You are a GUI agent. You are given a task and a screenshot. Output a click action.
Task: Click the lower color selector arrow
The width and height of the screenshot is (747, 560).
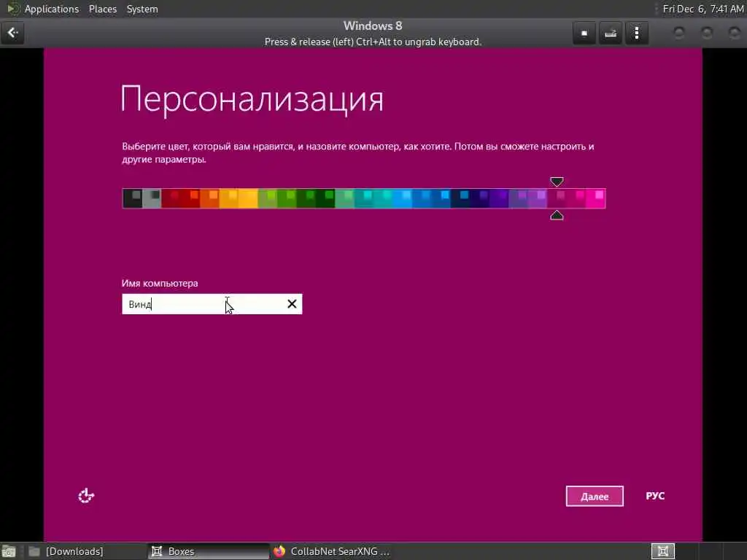[x=557, y=215]
